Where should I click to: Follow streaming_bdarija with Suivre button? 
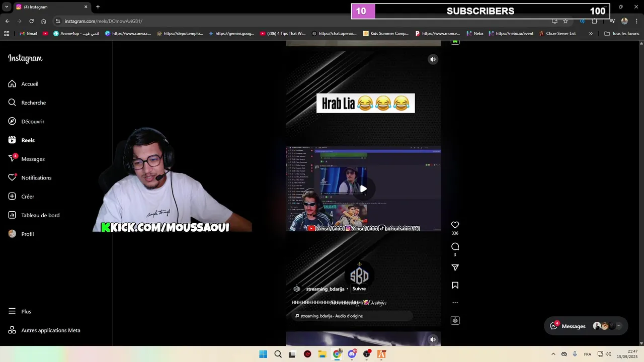coord(359,289)
